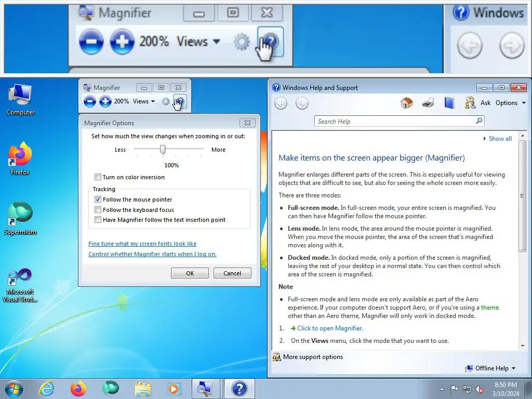
Task: Open clock showing 8:50 PM
Action: point(506,389)
